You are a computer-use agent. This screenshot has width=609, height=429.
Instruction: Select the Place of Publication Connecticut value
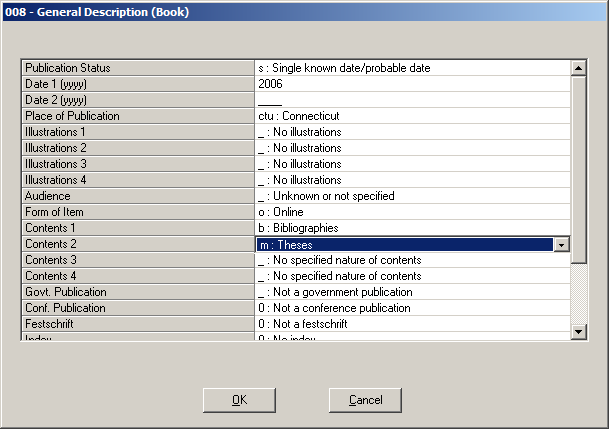pos(410,116)
